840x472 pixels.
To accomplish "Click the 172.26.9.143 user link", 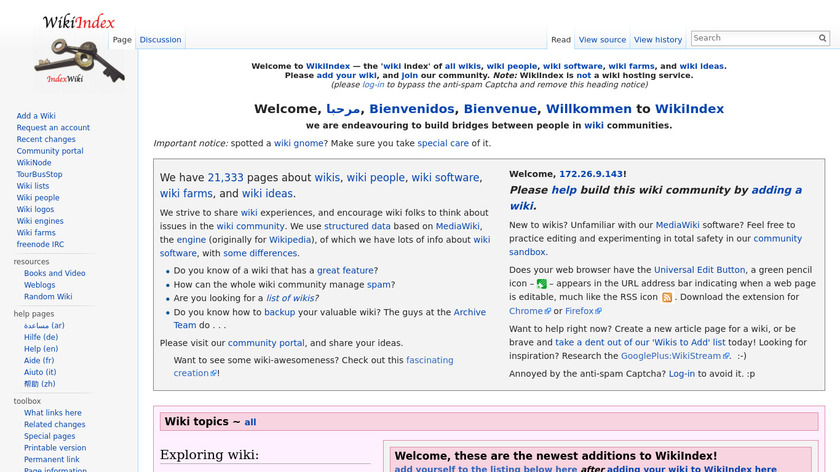I will point(590,174).
